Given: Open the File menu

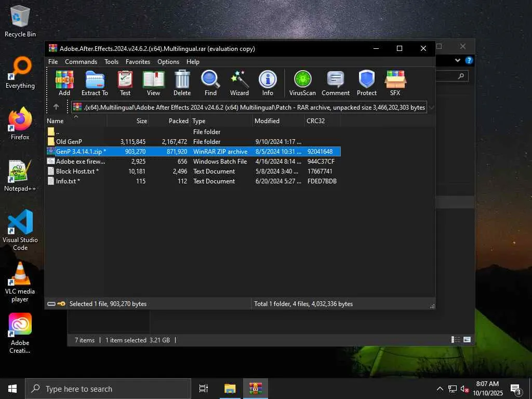Looking at the screenshot, I should pos(53,62).
